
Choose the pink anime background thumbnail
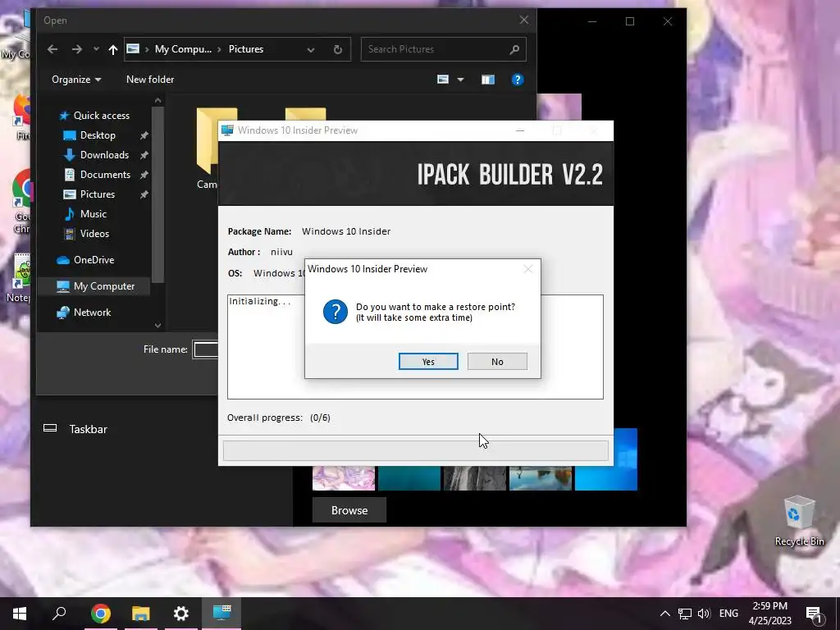(344, 478)
